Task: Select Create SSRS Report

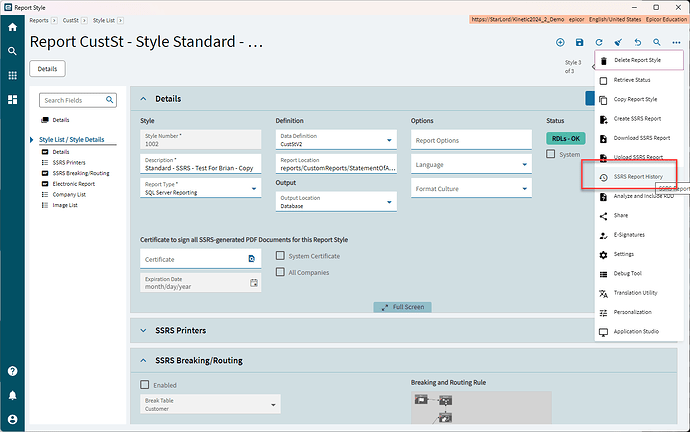Action: pyautogui.click(x=639, y=119)
